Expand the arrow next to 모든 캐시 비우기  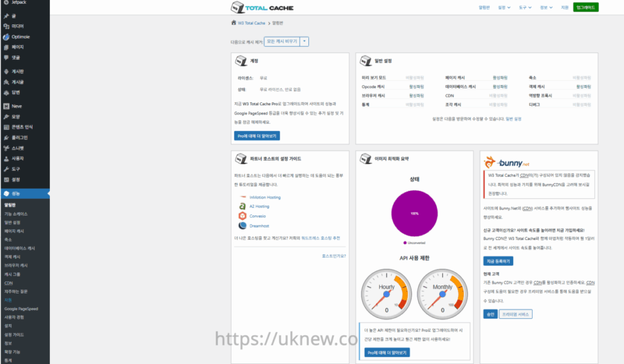point(305,41)
